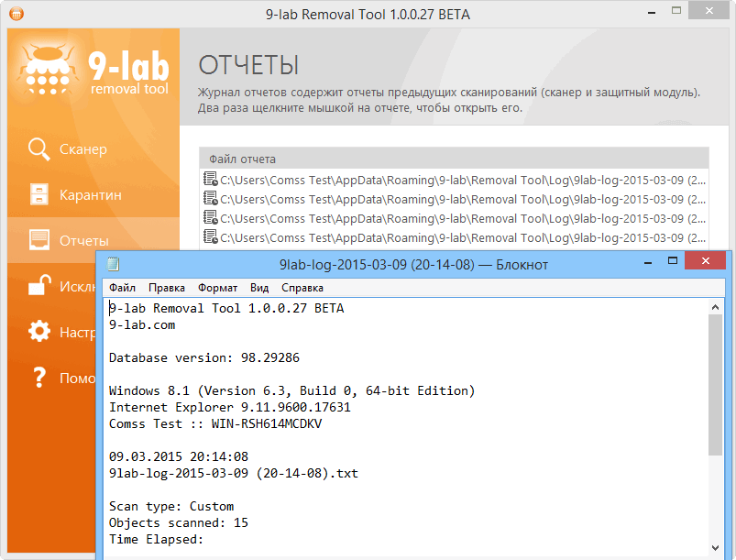
Task: Click the Файл отчета column header
Action: click(x=454, y=159)
